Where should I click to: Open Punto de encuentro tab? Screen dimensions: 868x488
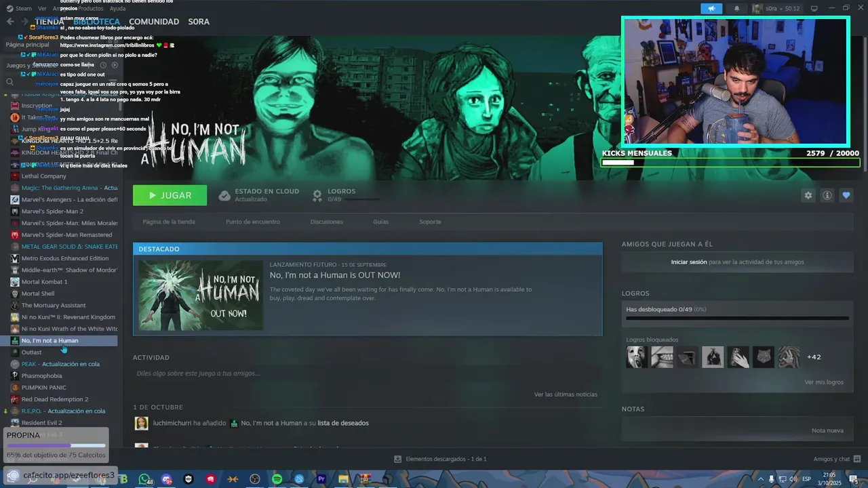click(253, 222)
